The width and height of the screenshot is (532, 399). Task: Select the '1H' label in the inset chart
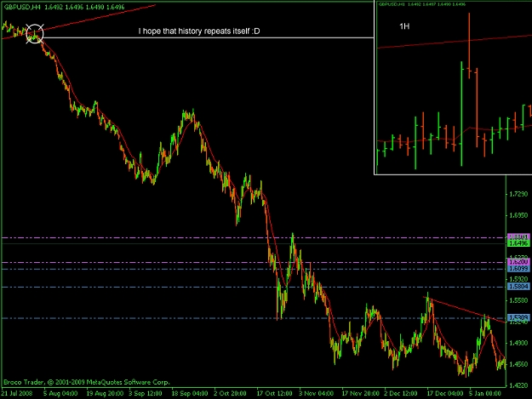404,26
